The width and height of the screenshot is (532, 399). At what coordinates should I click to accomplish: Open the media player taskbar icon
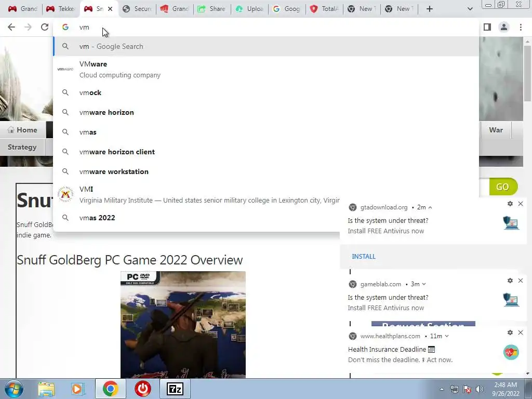tap(78, 389)
